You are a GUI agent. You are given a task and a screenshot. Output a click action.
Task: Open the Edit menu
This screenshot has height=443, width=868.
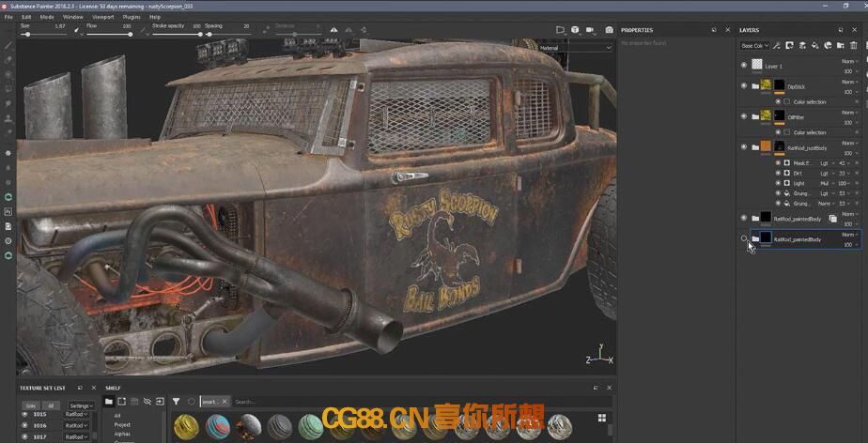(x=26, y=17)
